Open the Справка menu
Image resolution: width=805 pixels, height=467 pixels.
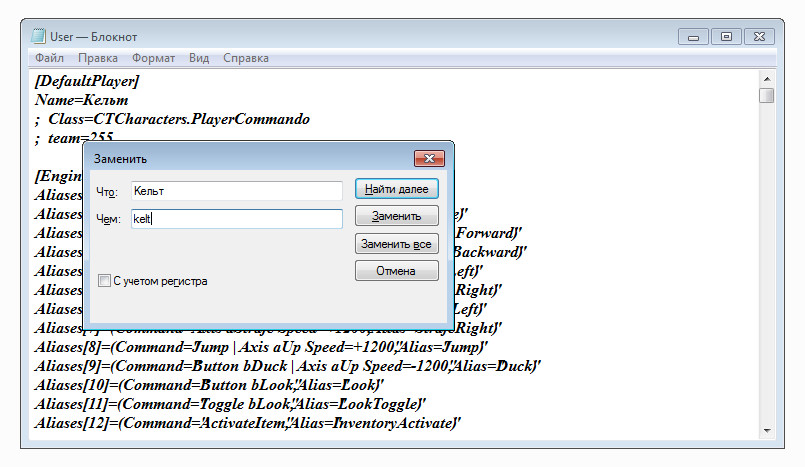point(245,58)
